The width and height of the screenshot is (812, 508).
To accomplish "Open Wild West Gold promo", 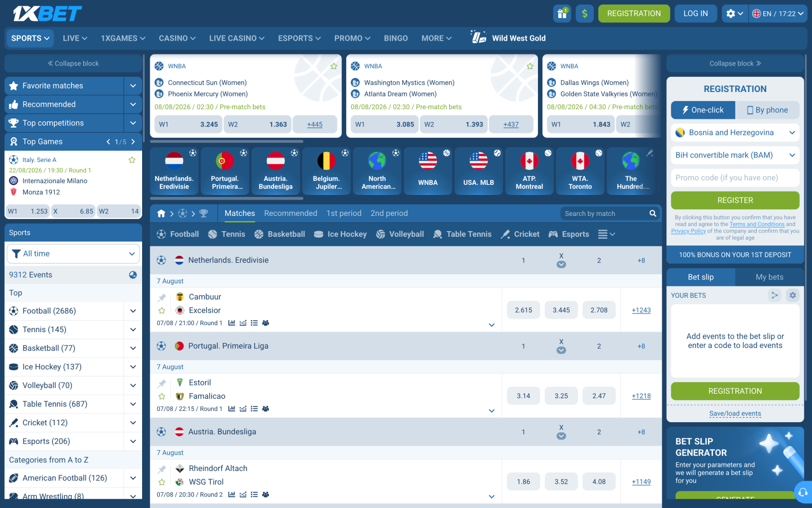I will pos(508,38).
